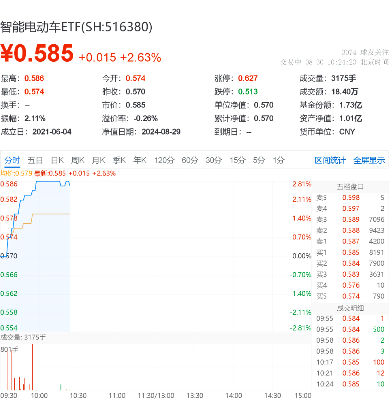Screen dimensions: 389x414
Task: Click the 成交量 3175手 value in stats
Action: click(x=344, y=78)
